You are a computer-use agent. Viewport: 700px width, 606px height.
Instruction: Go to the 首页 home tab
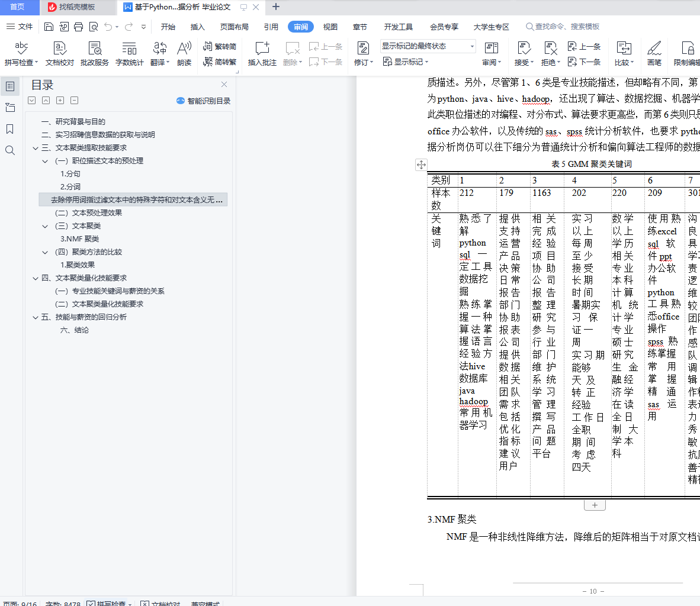[17, 7]
